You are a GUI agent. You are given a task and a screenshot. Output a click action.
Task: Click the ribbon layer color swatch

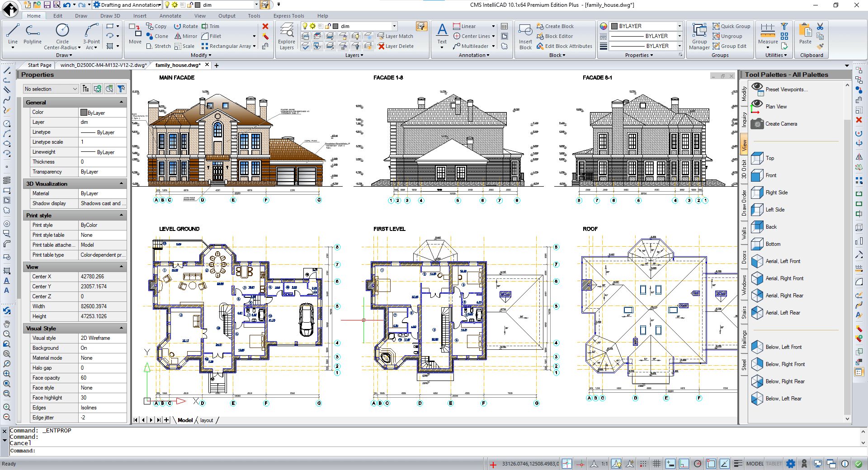(x=336, y=26)
